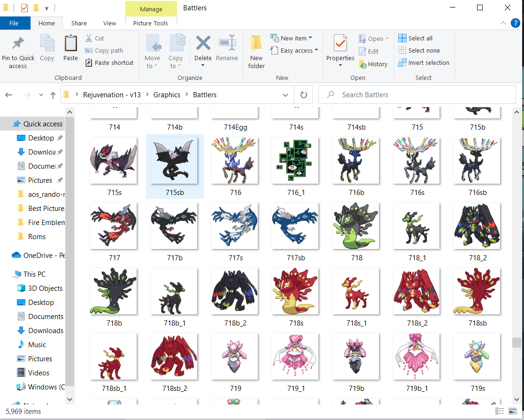
Task: Click the Select none icon
Action: coord(402,50)
